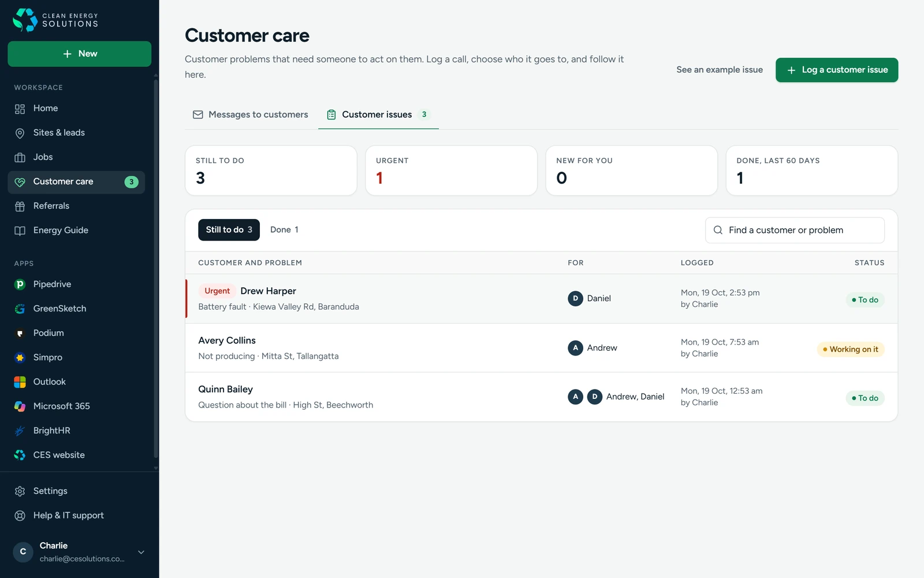Screen dimensions: 924x578
Task: Click the New for you stat card
Action: [x=632, y=171]
